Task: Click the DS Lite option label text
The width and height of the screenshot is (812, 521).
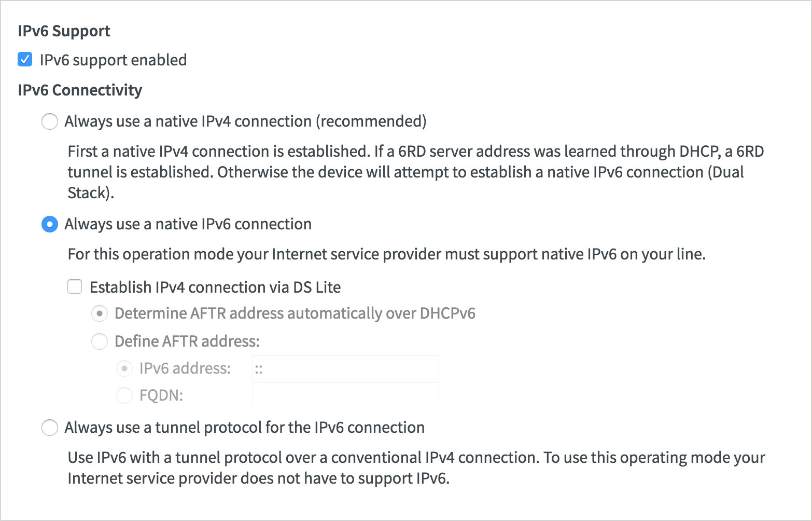Action: pos(215,286)
